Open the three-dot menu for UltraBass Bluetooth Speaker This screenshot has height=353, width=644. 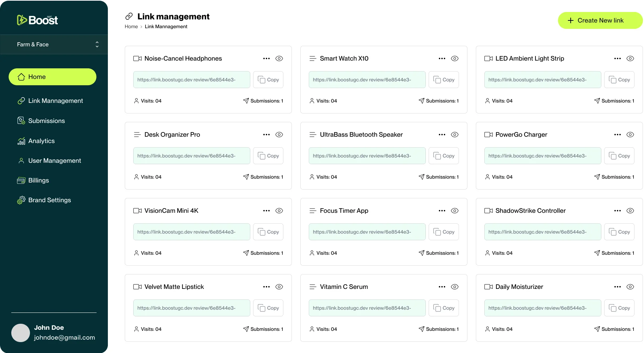coord(442,135)
